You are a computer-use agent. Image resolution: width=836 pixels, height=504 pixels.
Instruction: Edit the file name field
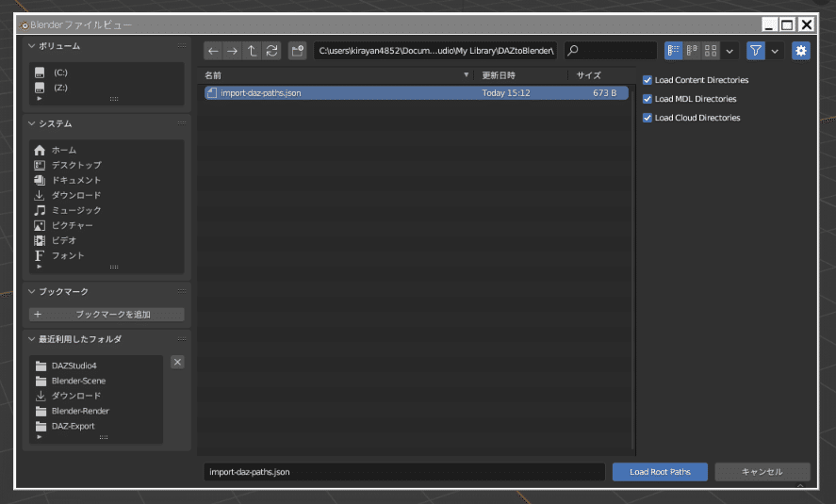[404, 472]
